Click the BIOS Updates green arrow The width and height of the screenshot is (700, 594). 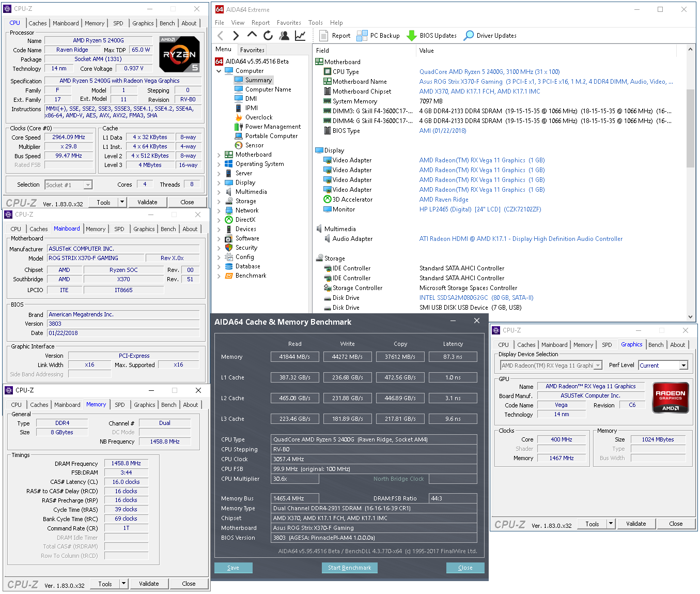pos(412,36)
